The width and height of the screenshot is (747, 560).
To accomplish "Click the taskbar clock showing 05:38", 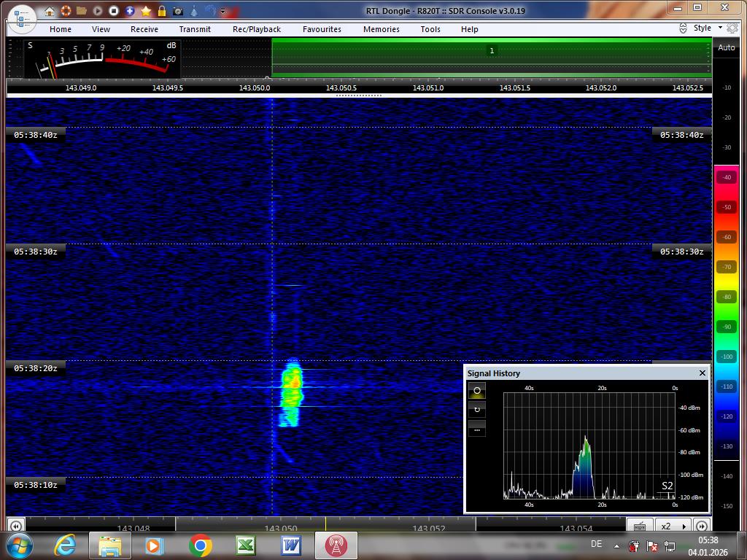I will click(x=708, y=546).
